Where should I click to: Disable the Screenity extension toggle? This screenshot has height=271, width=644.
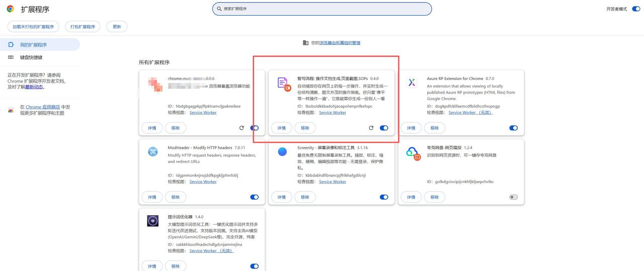384,197
